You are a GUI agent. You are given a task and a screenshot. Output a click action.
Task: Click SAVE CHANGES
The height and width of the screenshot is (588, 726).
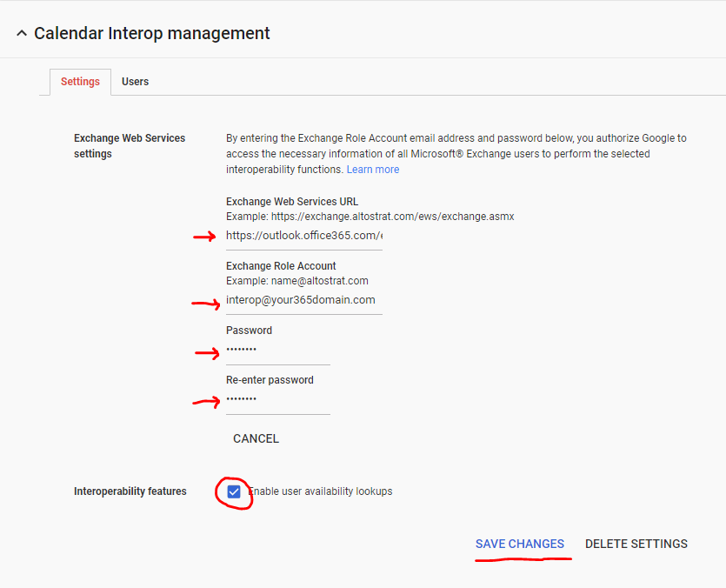[x=519, y=544]
